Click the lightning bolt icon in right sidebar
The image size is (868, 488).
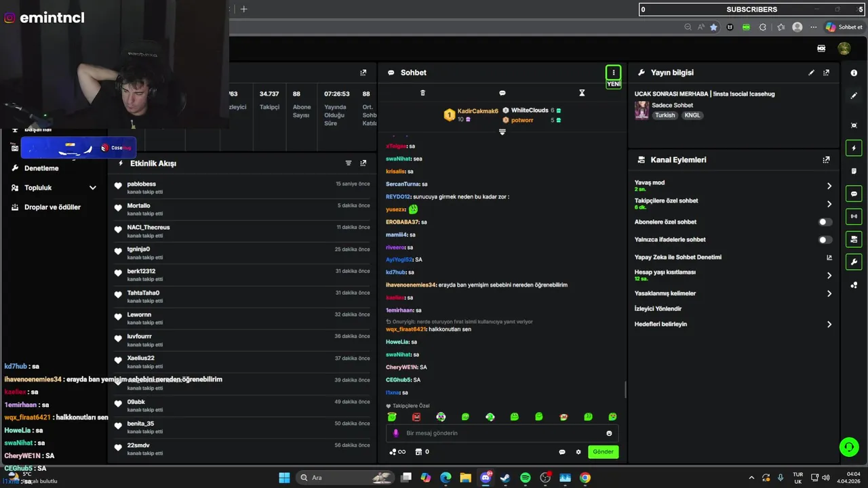854,148
